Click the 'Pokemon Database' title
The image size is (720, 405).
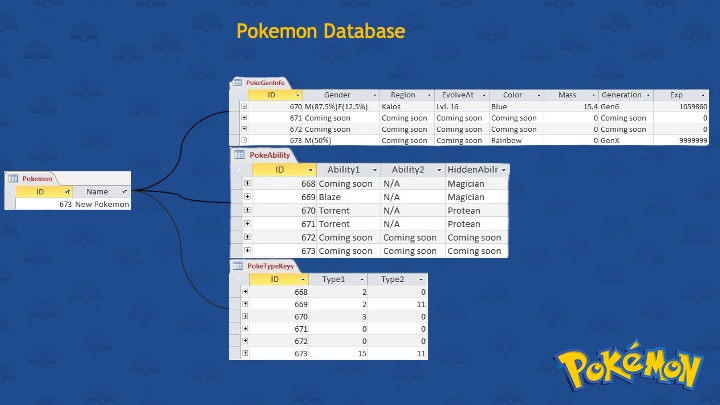(321, 31)
